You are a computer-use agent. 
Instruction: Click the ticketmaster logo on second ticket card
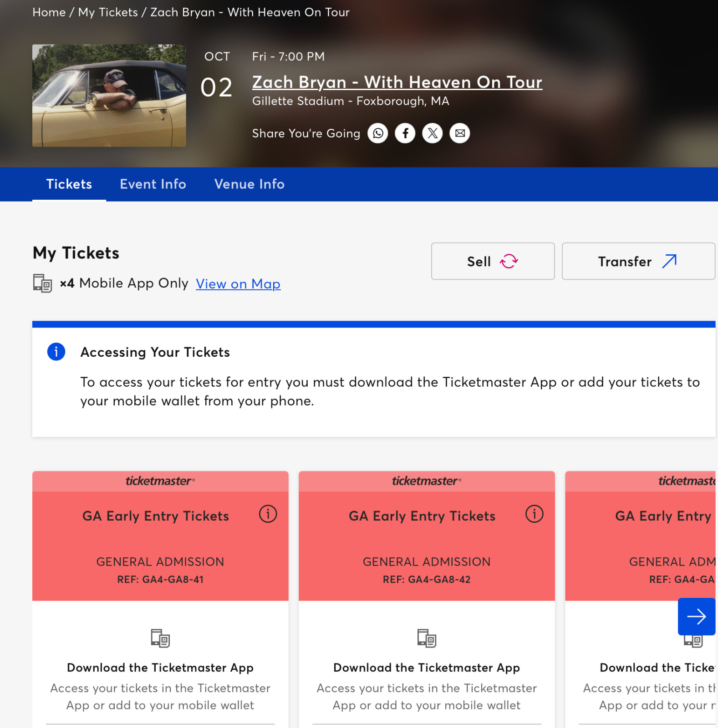(427, 481)
